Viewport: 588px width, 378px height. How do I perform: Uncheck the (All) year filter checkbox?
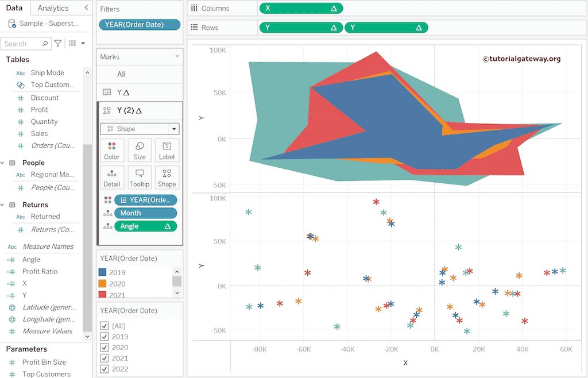[x=105, y=326]
